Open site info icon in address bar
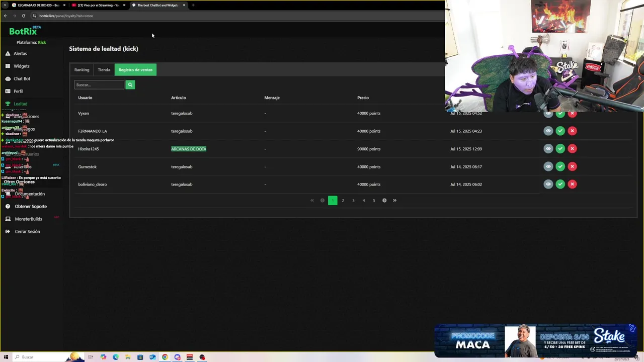The width and height of the screenshot is (644, 362). tap(34, 16)
